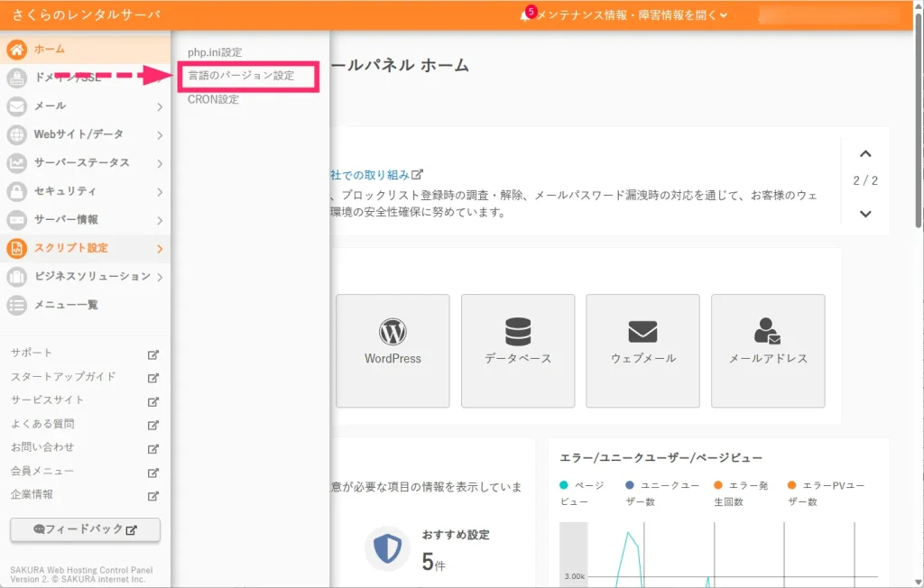924x588 pixels.
Task: Expand the セキュリティ chevron
Action: click(160, 191)
